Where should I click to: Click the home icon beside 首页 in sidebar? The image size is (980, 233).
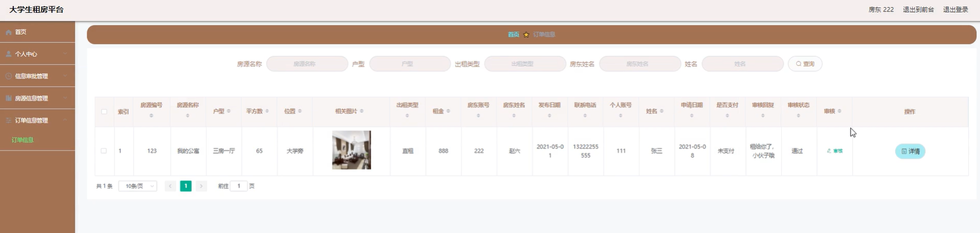(9, 32)
